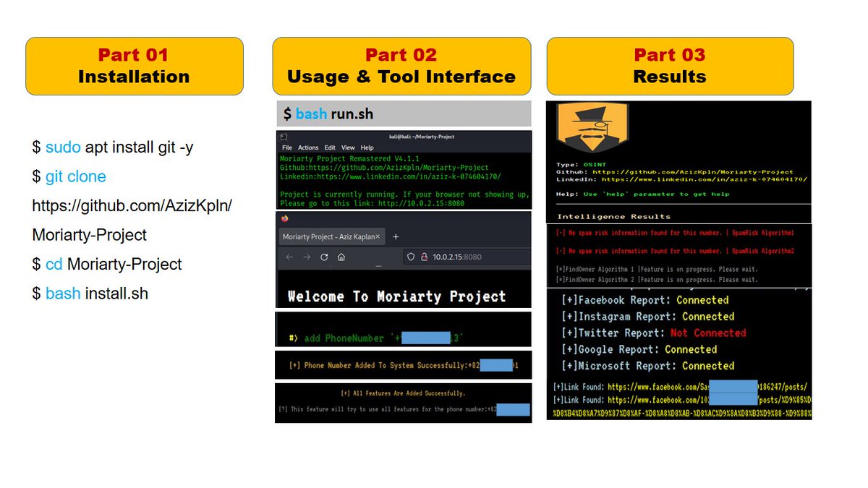Screen dimensions: 868x488
Task: Click the 10.0.2.15:8080 address bar
Action: click(x=467, y=257)
